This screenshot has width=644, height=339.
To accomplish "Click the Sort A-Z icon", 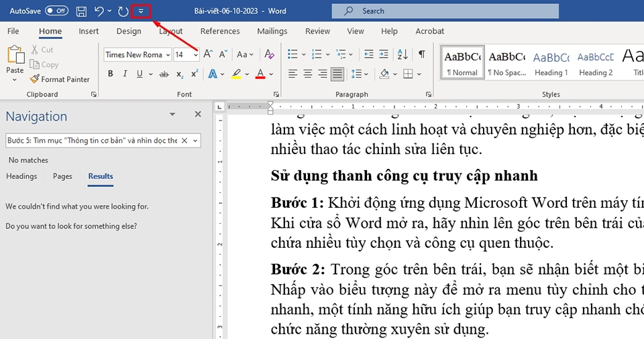I will point(402,54).
